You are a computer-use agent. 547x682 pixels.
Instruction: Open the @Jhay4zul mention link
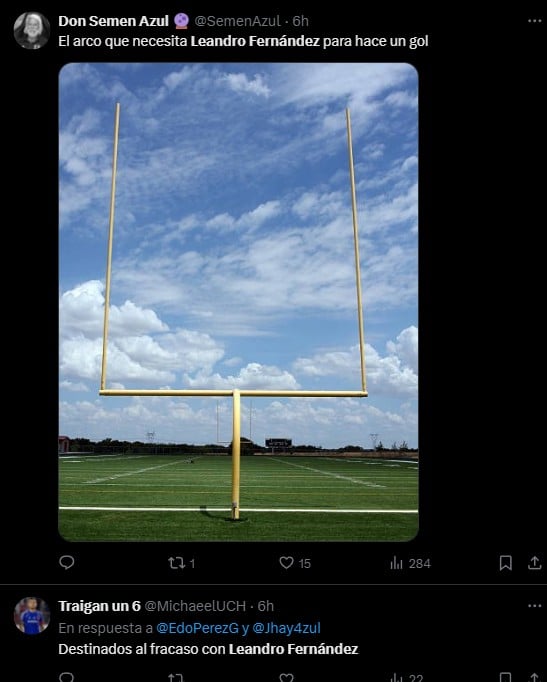tap(287, 628)
